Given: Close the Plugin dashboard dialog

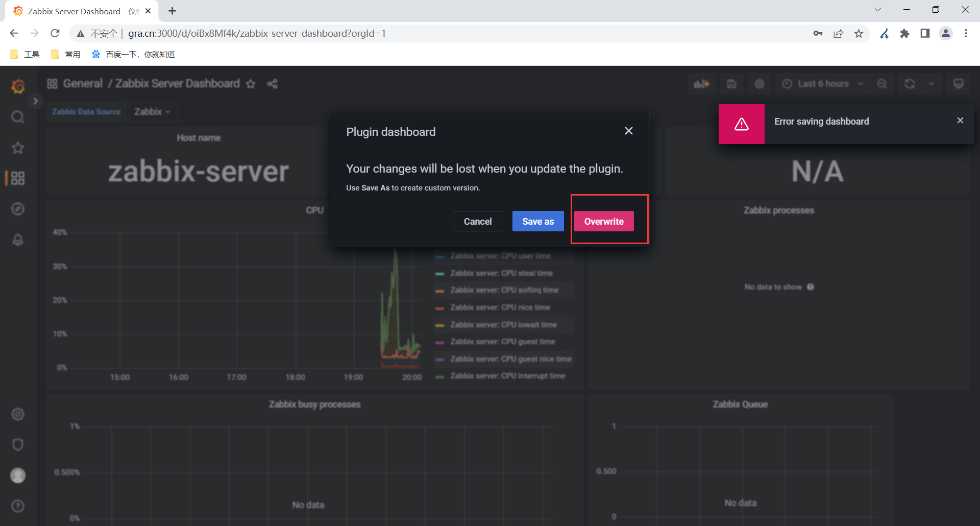Looking at the screenshot, I should [629, 131].
